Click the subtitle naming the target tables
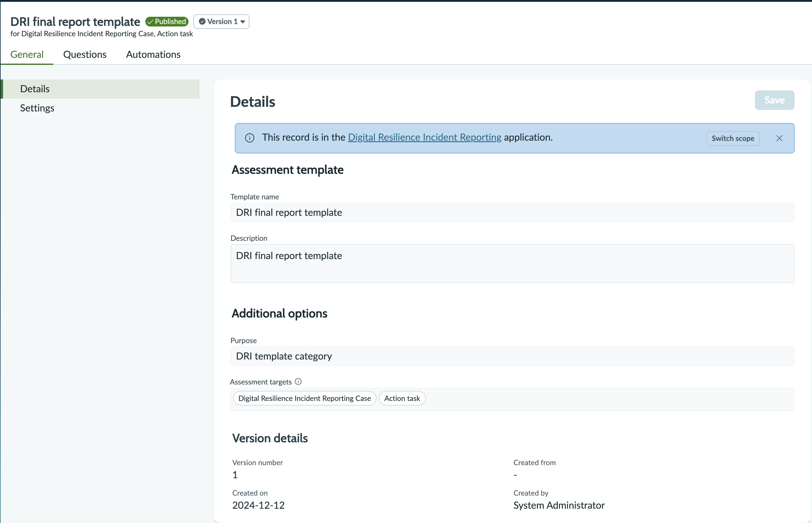Viewport: 812px width, 523px height. pos(102,33)
